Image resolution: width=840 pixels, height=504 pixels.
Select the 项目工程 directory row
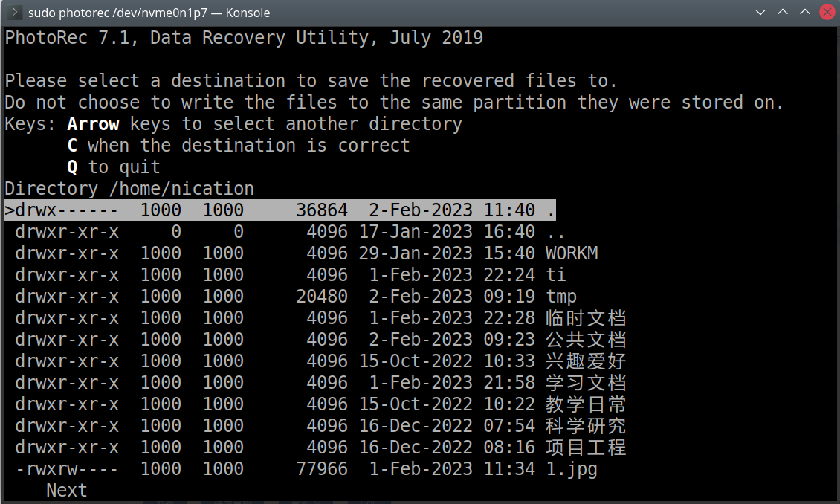click(x=320, y=448)
